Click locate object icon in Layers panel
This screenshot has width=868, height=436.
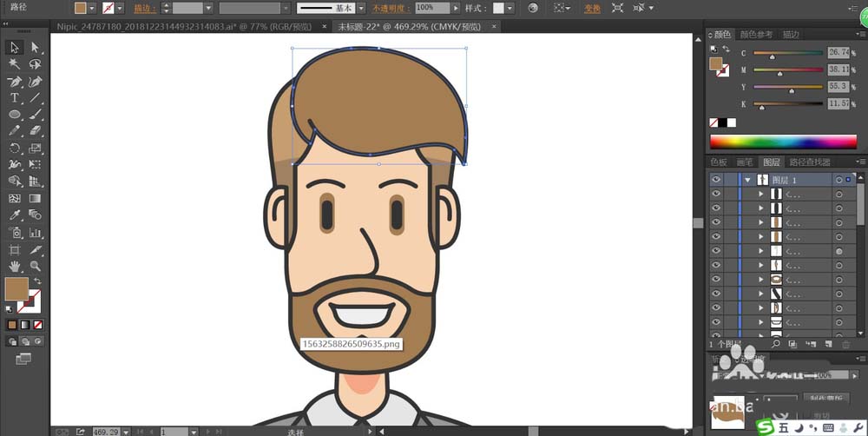[x=776, y=344]
